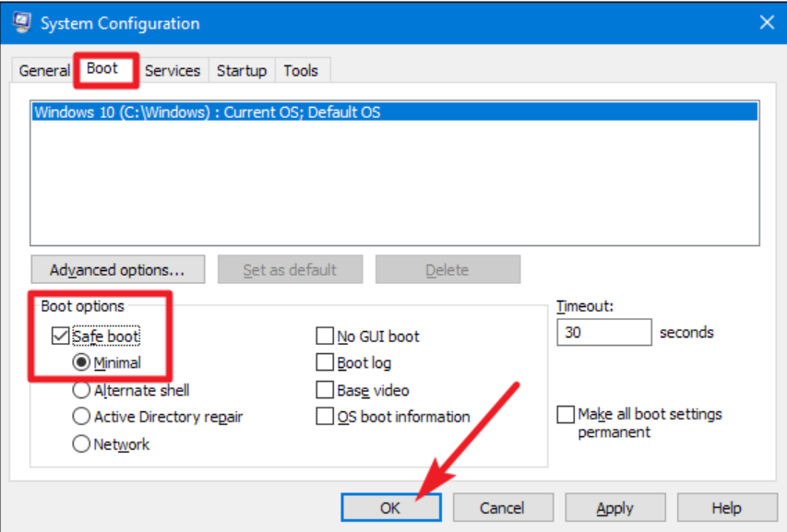Click the Cancel button
The width and height of the screenshot is (787, 532).
click(x=503, y=508)
